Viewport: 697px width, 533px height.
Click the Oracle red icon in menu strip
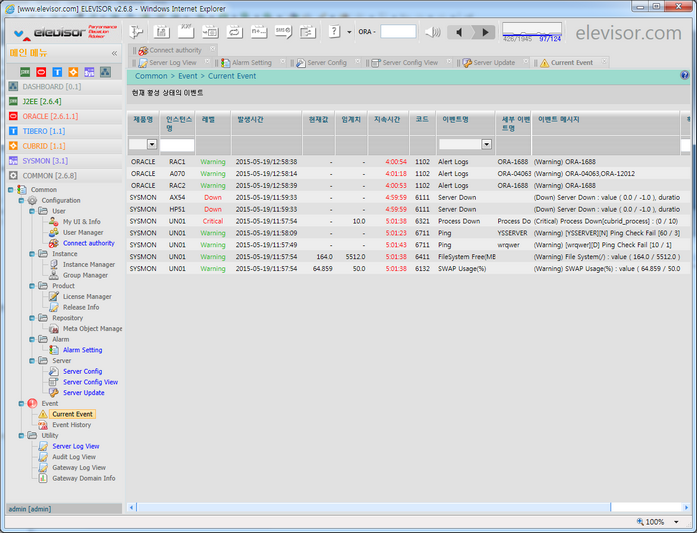pyautogui.click(x=42, y=72)
